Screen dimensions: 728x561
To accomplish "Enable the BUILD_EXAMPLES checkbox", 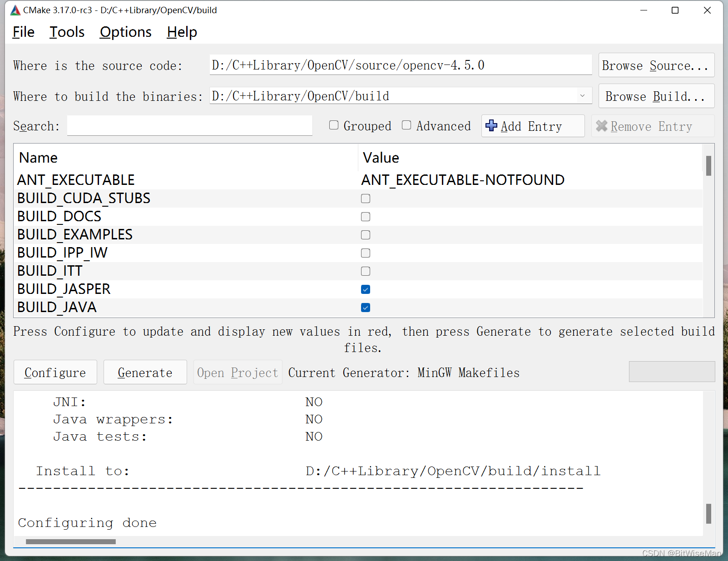I will coord(366,235).
